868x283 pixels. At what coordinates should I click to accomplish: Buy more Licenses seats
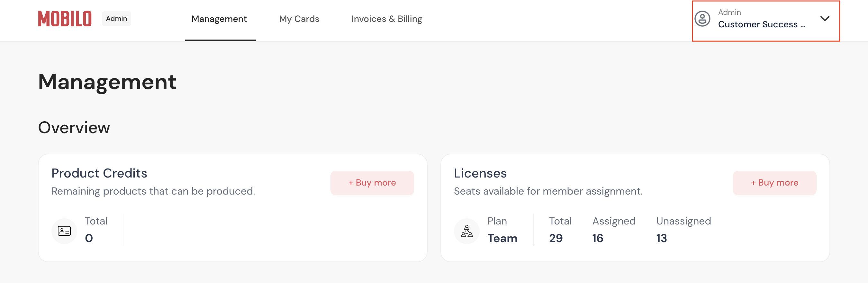[774, 183]
